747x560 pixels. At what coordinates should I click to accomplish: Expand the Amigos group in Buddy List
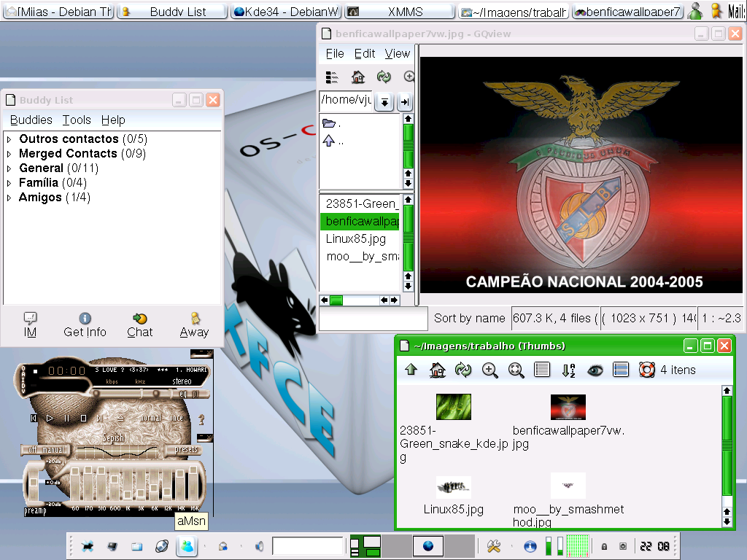coord(9,198)
